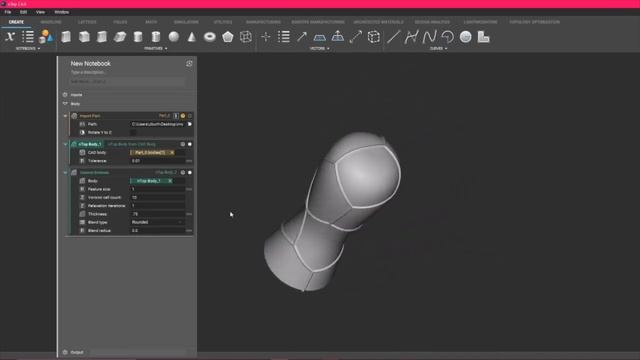Browse file button next to Path field
The height and width of the screenshot is (360, 640).
[x=190, y=124]
